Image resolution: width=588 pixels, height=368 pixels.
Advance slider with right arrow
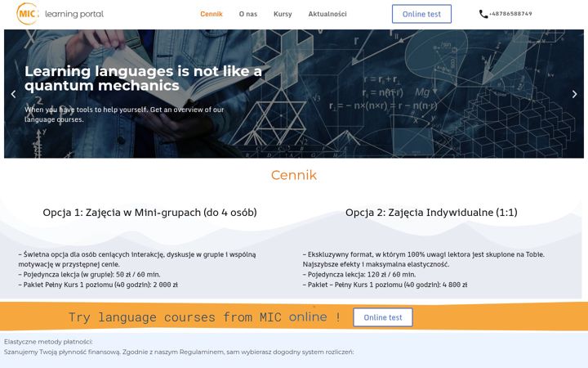(574, 94)
